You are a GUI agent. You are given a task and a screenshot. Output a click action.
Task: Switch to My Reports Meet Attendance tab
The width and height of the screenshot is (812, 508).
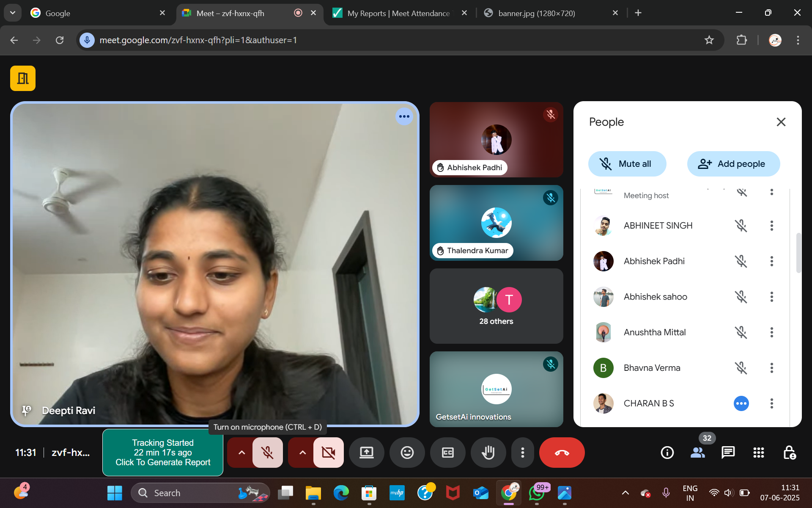pyautogui.click(x=398, y=13)
